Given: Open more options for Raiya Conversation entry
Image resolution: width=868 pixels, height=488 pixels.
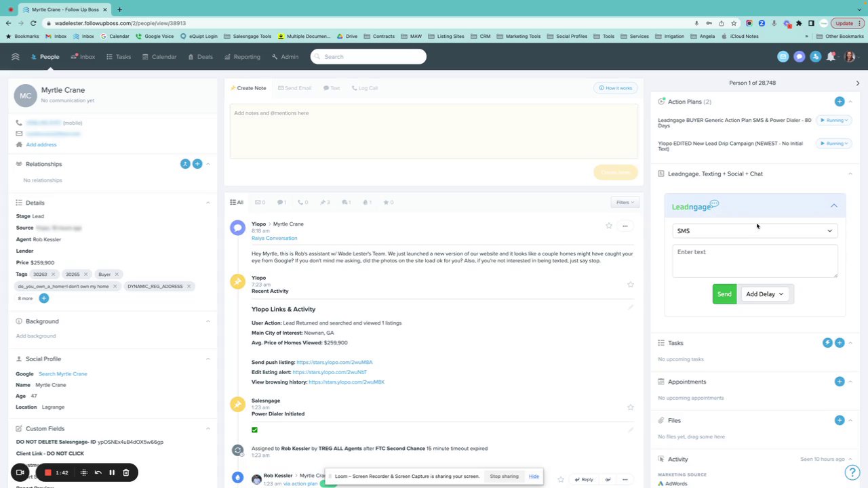Looking at the screenshot, I should [625, 226].
